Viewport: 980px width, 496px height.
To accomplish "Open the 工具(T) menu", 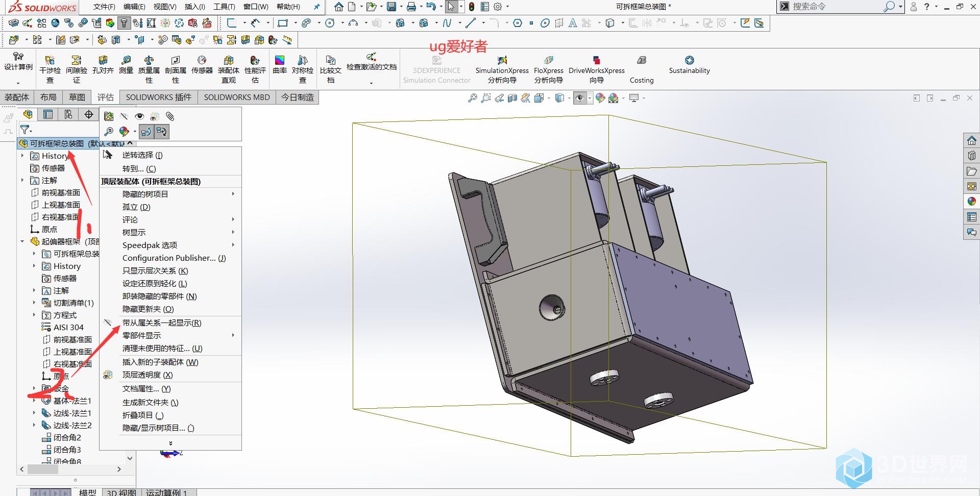I will click(x=224, y=7).
